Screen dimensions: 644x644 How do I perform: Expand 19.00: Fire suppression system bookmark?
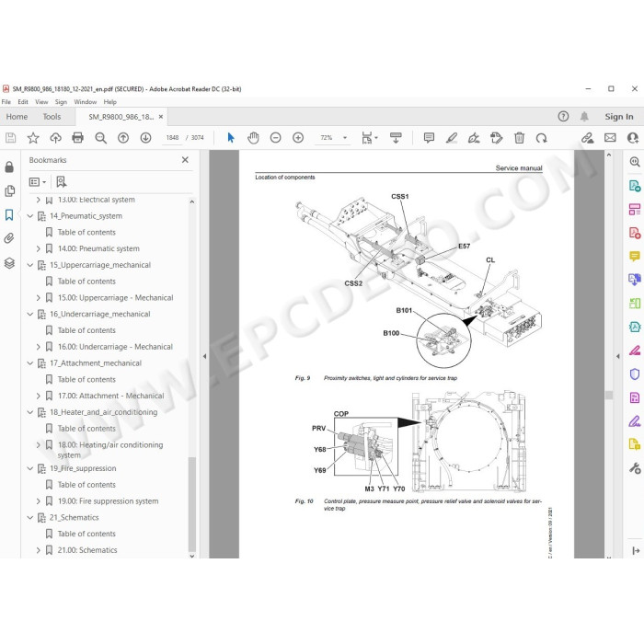coord(39,501)
